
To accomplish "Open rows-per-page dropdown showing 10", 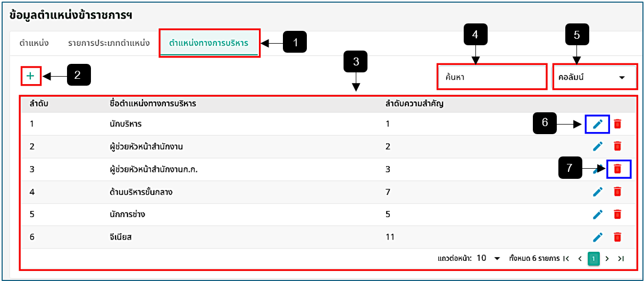I will pos(488,258).
